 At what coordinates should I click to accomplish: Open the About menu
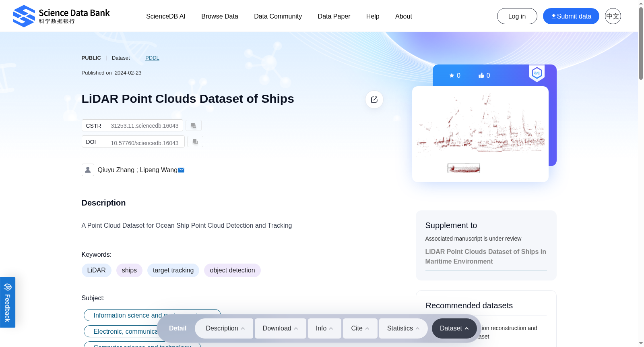pos(404,16)
